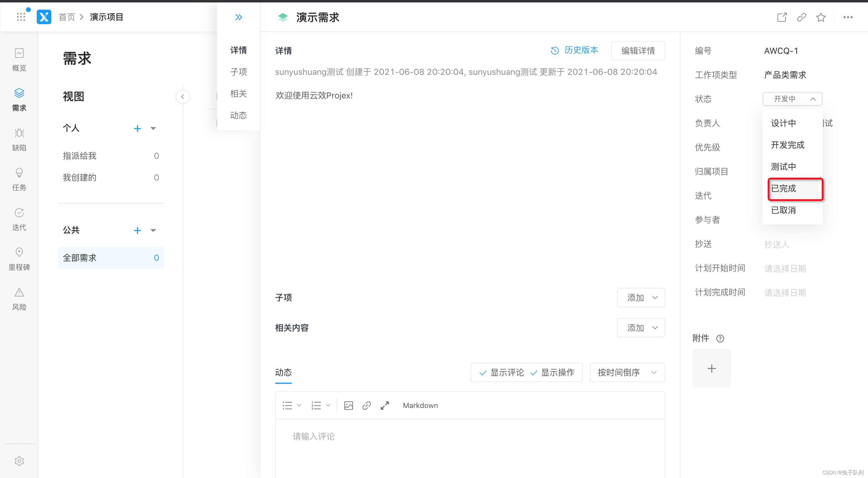This screenshot has width=868, height=478.
Task: Click the 风险 warning triangle icon
Action: click(x=19, y=292)
